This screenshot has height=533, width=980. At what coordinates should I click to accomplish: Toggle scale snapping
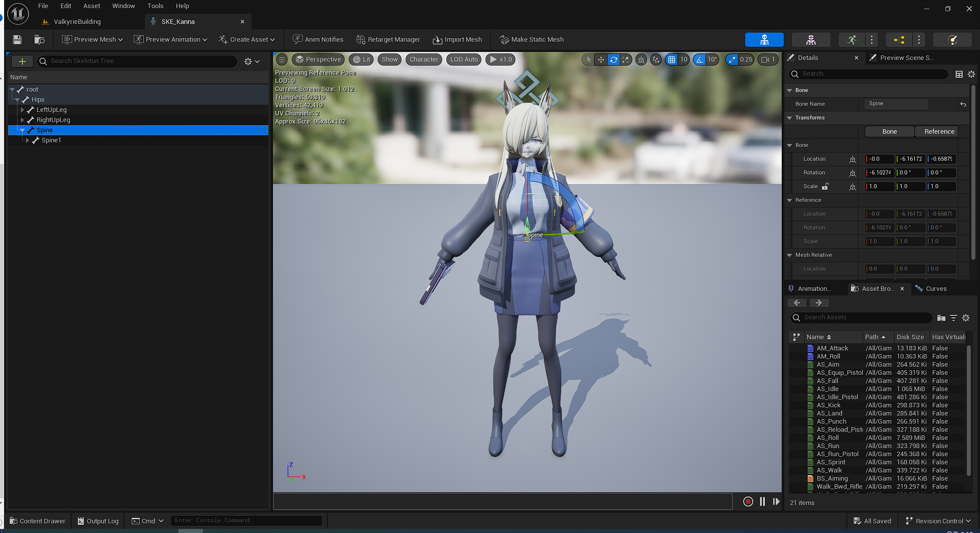tap(732, 60)
